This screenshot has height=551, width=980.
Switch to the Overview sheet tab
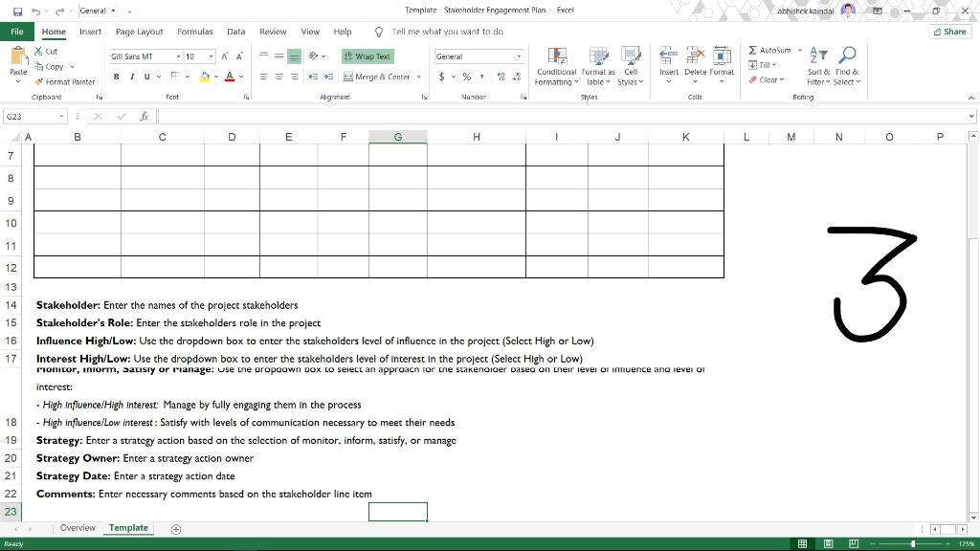[78, 527]
